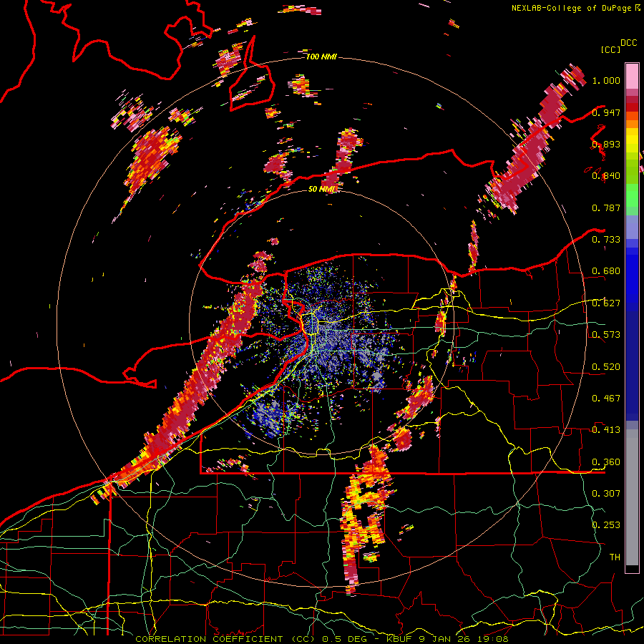This screenshot has width=644, height=644.
Task: Click the yellow segment of the color bar
Action: [632, 140]
